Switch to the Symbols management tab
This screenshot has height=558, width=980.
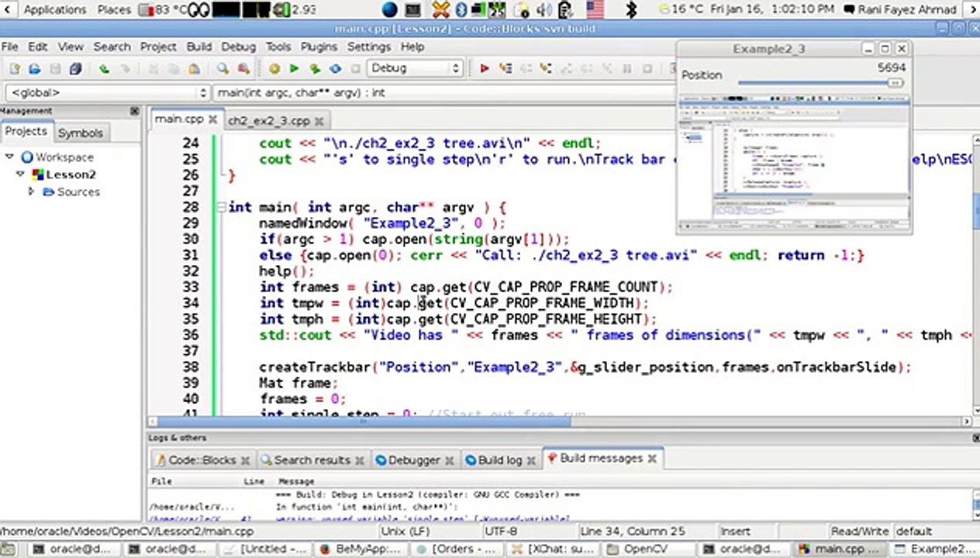pos(80,133)
